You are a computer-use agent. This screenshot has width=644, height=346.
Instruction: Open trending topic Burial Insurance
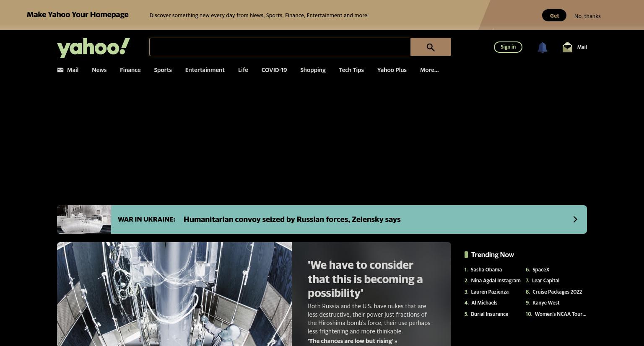pyautogui.click(x=489, y=314)
